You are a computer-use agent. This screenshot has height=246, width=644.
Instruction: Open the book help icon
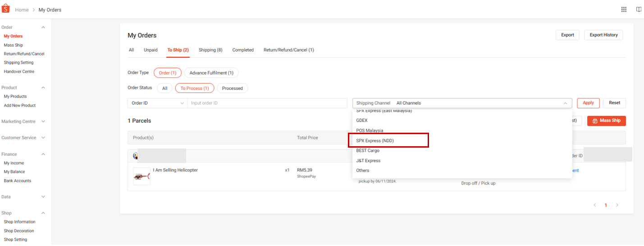(x=638, y=9)
